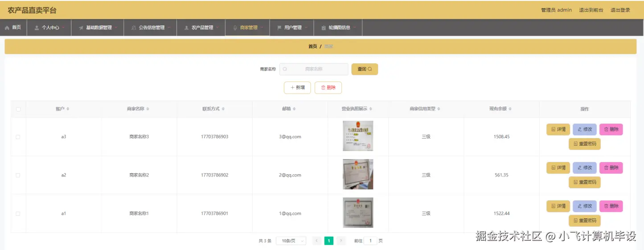Click 重置密码 for merchant a2
The height and width of the screenshot is (250, 644).
pos(585,182)
